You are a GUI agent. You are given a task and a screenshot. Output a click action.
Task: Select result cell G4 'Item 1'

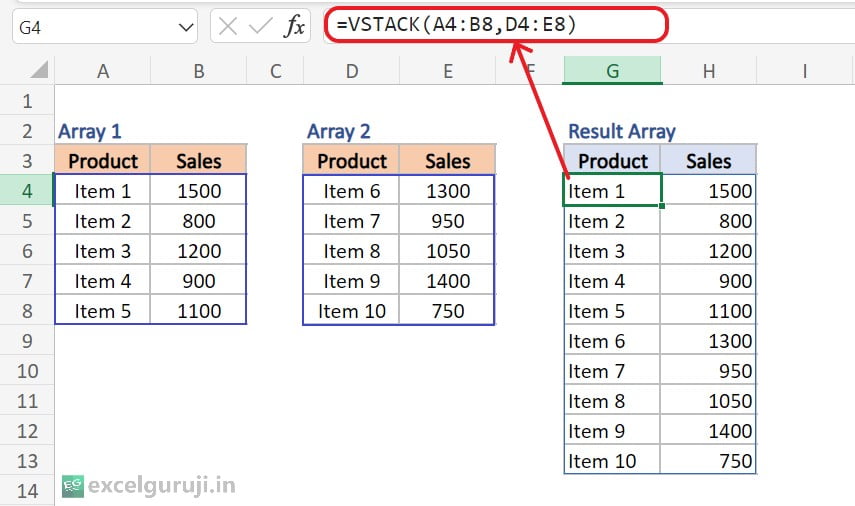coord(612,191)
